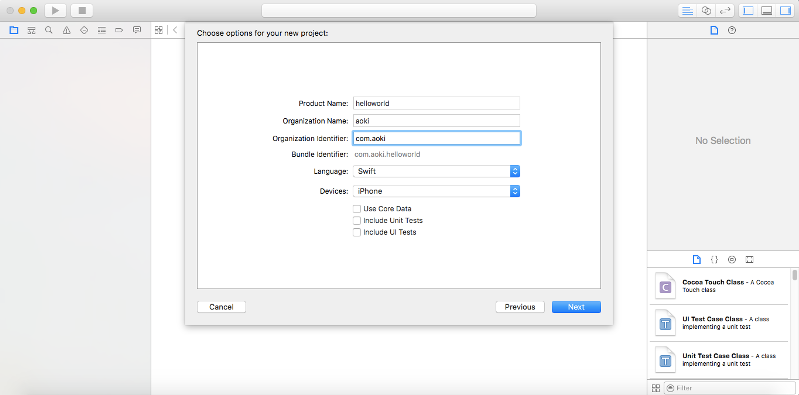
Task: Click the Product Name field
Action: (x=436, y=103)
